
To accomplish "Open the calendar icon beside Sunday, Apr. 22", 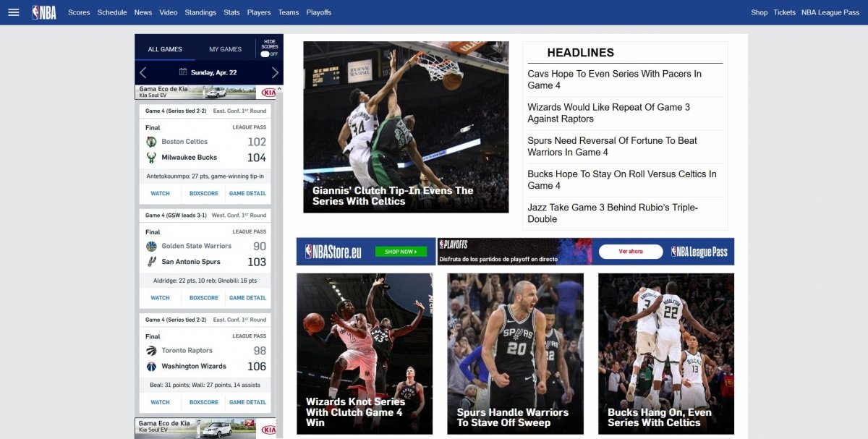I will pos(183,72).
